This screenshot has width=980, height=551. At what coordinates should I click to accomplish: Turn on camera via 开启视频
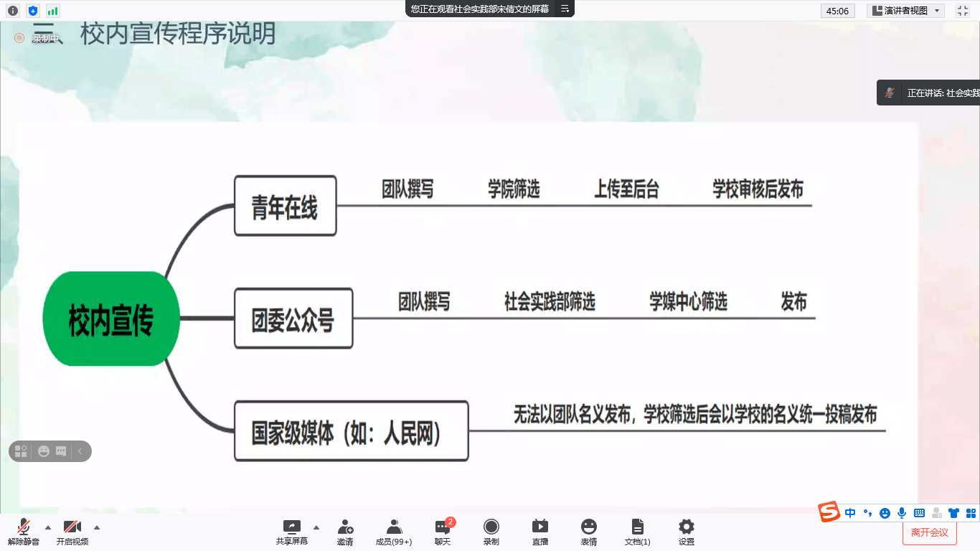point(72,532)
